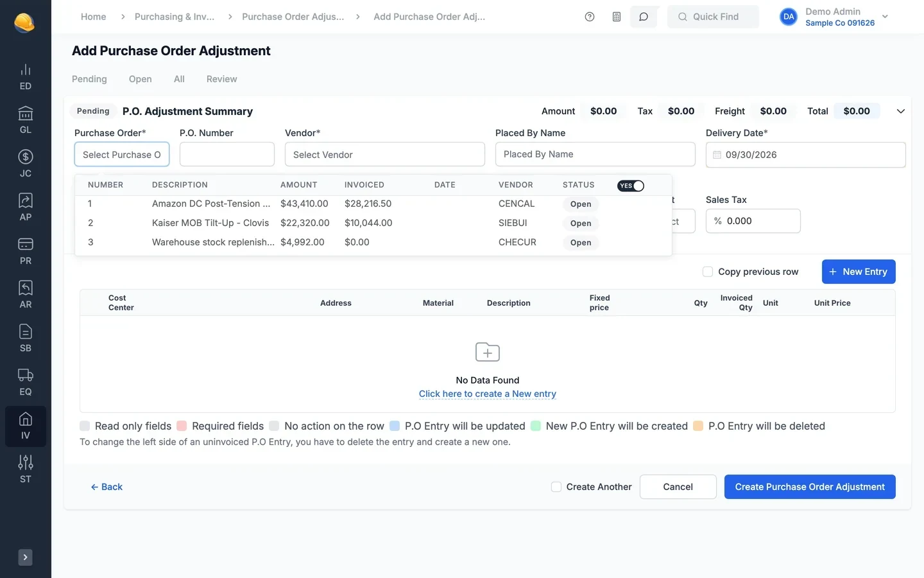Go back using the Back link
Viewport: 924px width, 578px height.
coord(107,487)
